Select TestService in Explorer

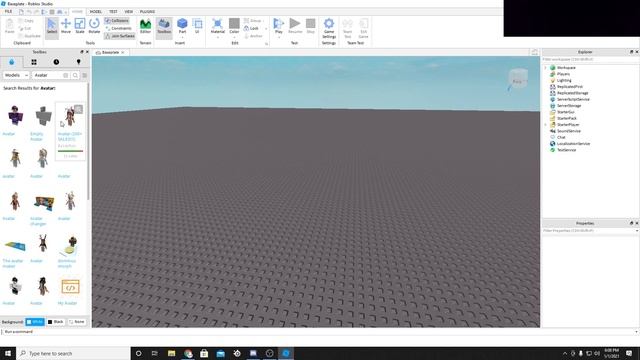click(x=567, y=150)
